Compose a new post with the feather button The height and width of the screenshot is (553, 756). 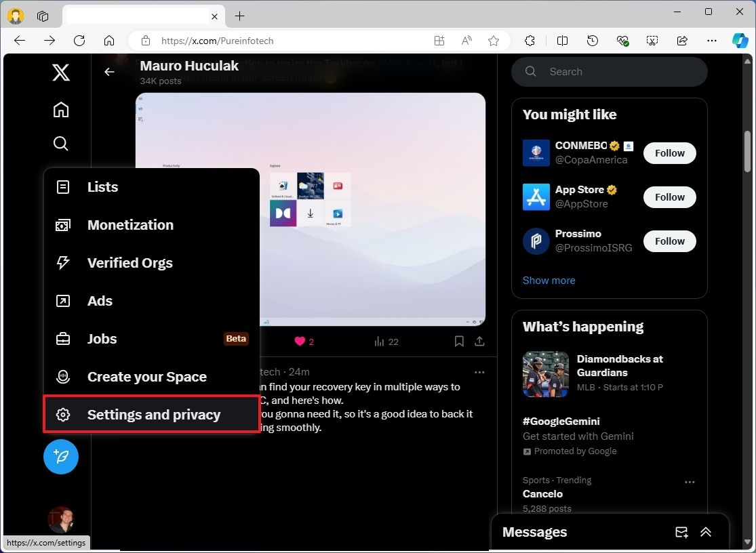61,457
